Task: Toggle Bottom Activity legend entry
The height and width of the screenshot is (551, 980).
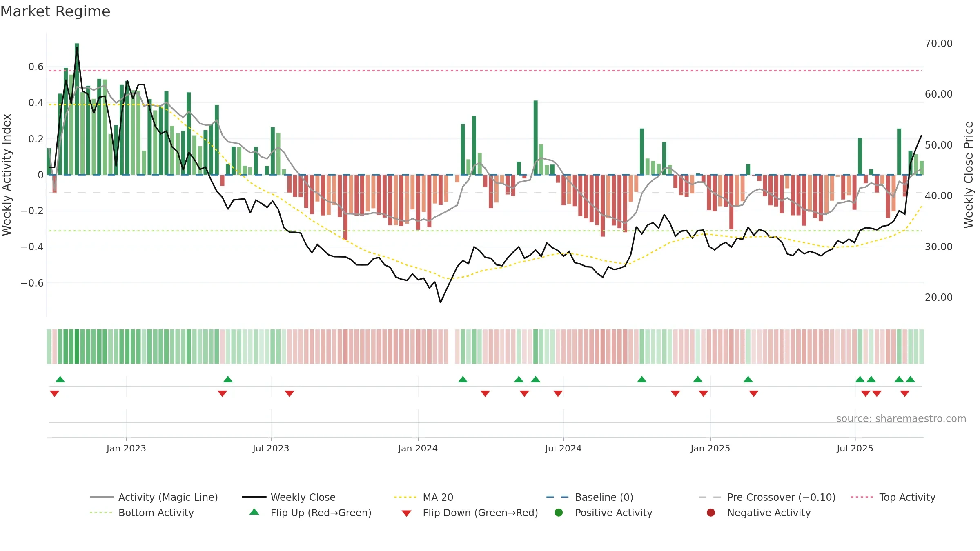Action: click(x=142, y=513)
